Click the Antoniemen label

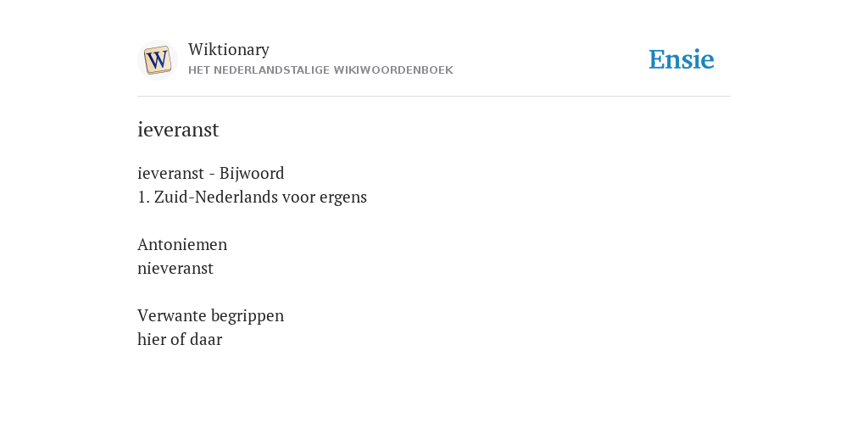pos(182,244)
